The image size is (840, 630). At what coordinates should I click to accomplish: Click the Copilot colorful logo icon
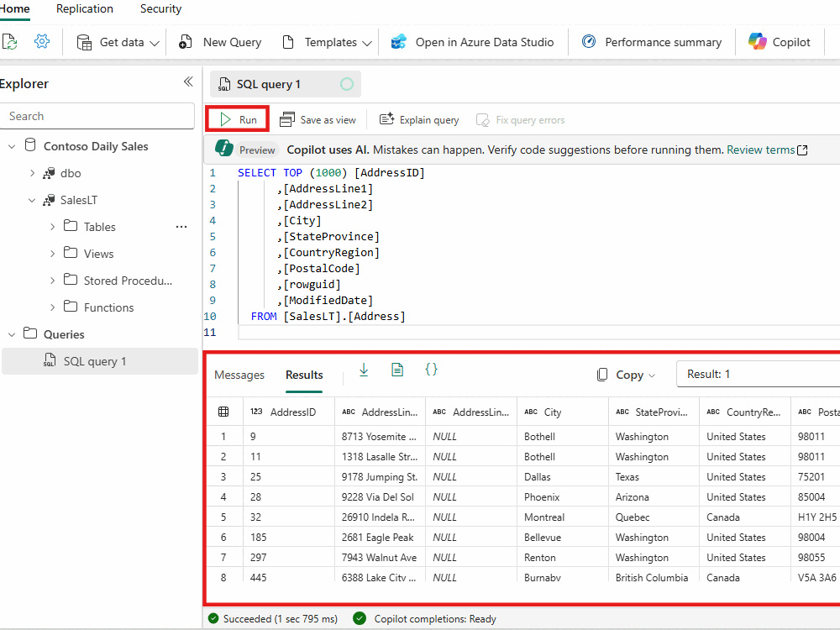pos(758,41)
